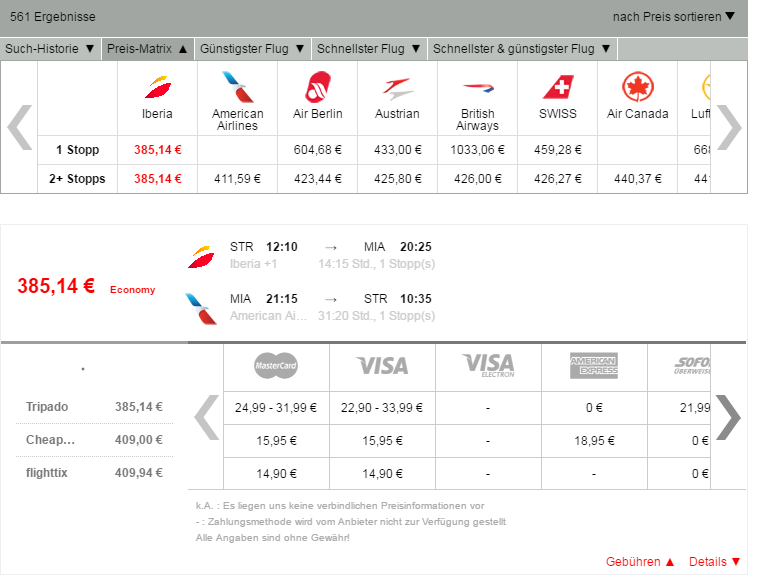Click the '14:15 Std., 1 Stopp(s)' duration
This screenshot has height=582, width=776.
377,264
